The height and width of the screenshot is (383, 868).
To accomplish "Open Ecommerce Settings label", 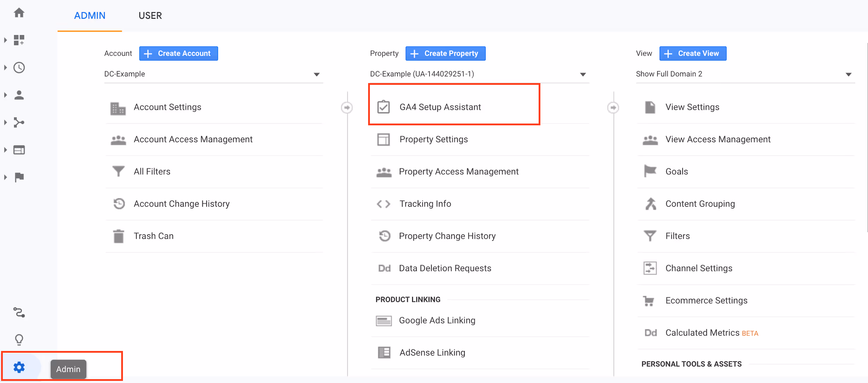I will pos(706,301).
